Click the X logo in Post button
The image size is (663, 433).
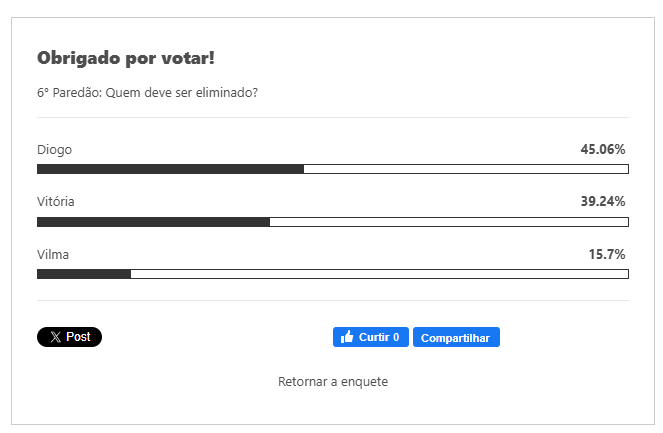click(56, 338)
